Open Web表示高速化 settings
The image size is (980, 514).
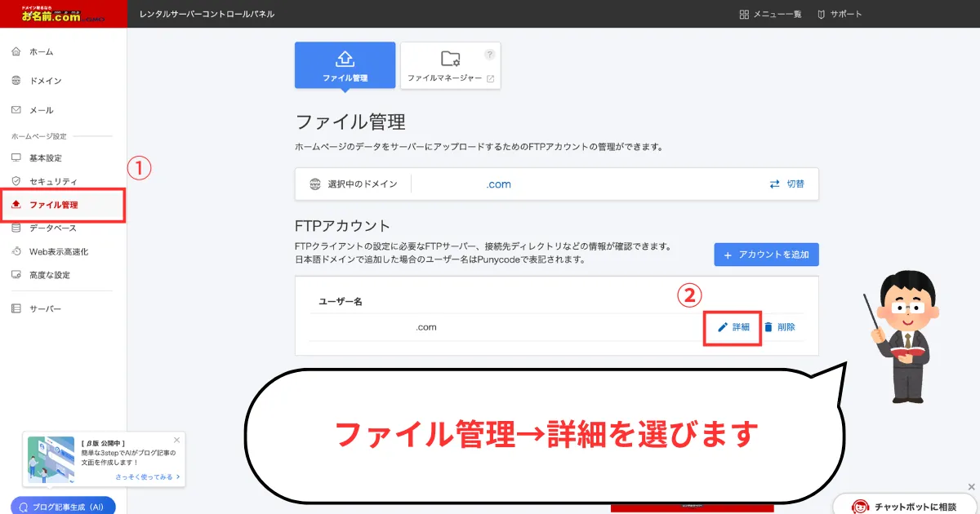58,251
